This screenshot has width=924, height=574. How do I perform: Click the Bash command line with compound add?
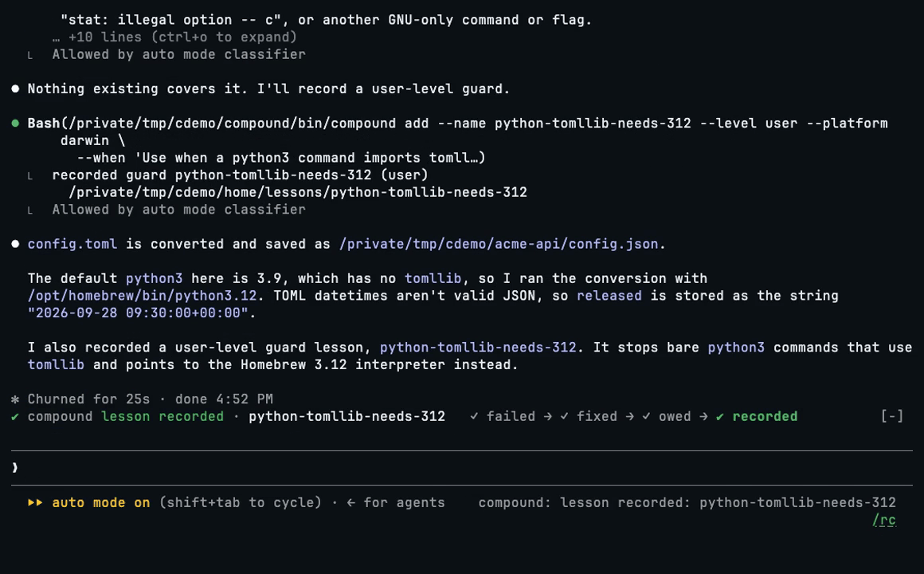457,124
